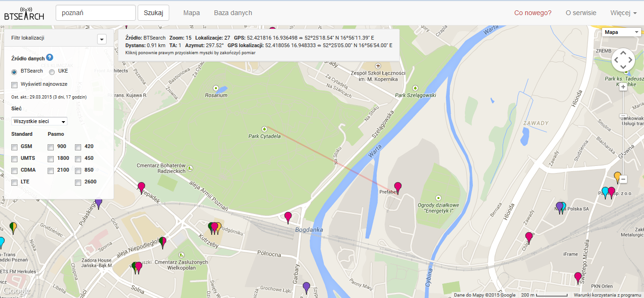Click the map zoom in plus button
The width and height of the screenshot is (644, 298).
point(623,87)
